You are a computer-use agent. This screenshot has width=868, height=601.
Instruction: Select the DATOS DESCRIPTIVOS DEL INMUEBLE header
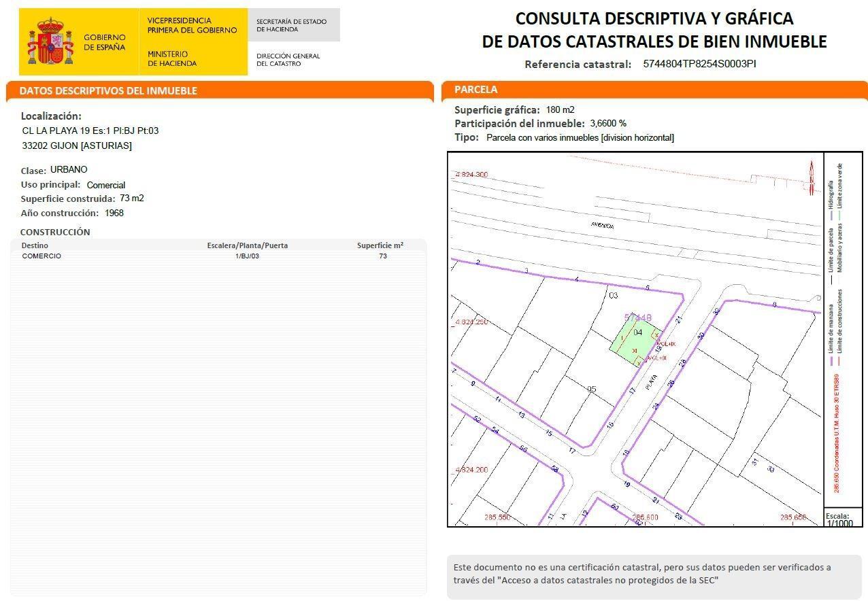(x=108, y=90)
